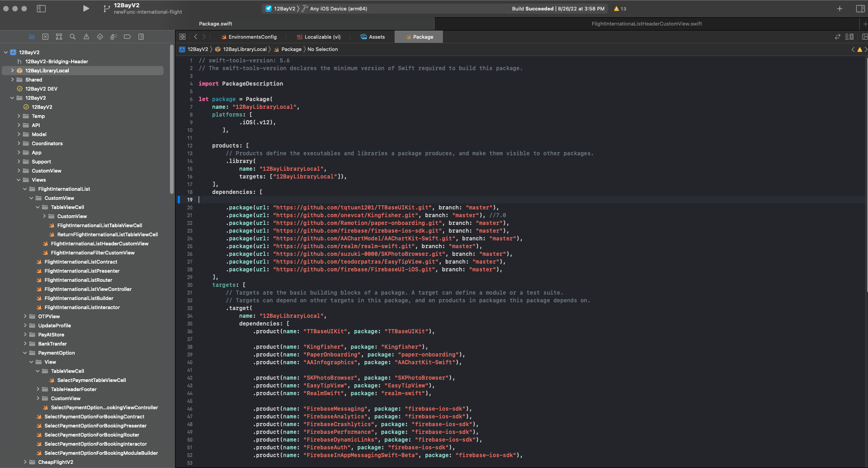Open the Issue navigator warning icon
868x468 pixels.
(86, 36)
